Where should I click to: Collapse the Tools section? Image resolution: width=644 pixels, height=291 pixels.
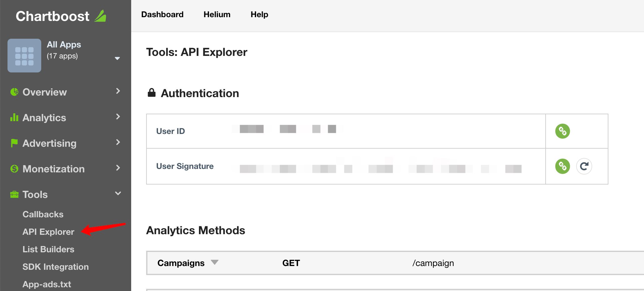coord(118,193)
